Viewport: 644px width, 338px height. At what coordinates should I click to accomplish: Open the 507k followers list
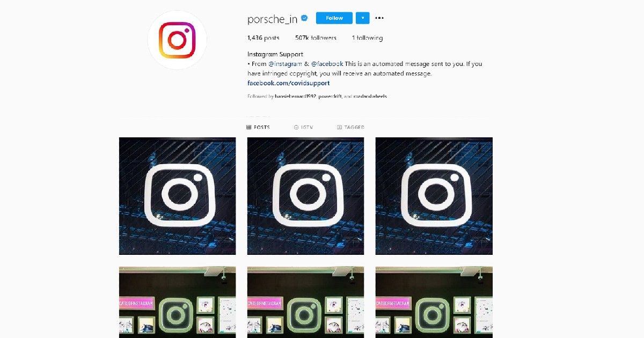point(316,38)
